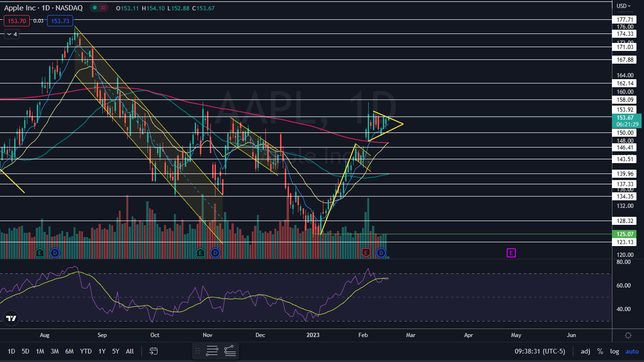
Task: Click the TradingView logo
Action: coord(11,318)
